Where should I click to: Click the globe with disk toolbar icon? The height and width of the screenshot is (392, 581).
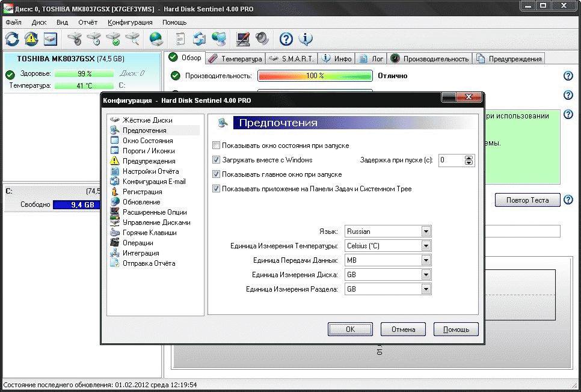point(156,39)
